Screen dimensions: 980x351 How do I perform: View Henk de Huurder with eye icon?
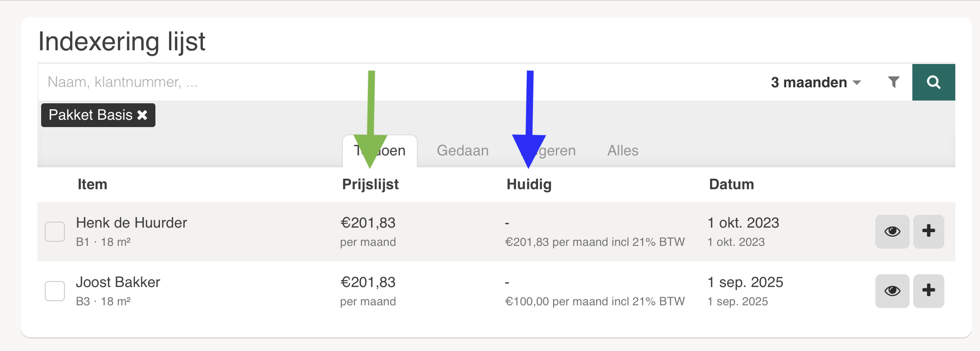click(x=892, y=232)
